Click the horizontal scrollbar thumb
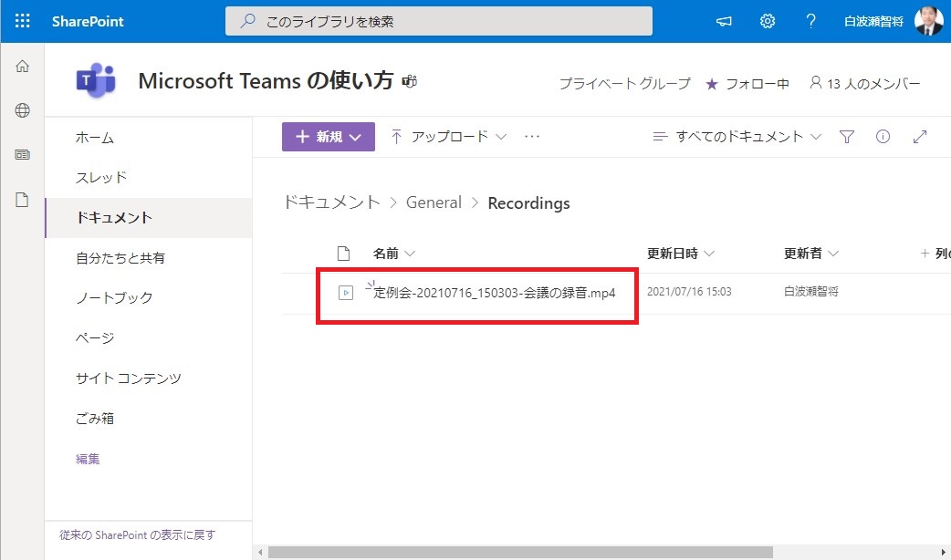The height and width of the screenshot is (560, 951). click(520, 552)
